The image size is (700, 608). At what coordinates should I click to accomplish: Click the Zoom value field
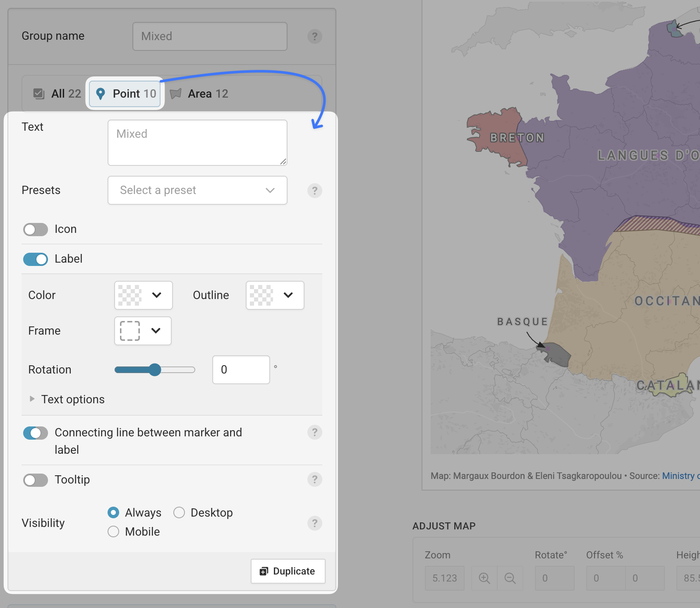[x=445, y=578]
